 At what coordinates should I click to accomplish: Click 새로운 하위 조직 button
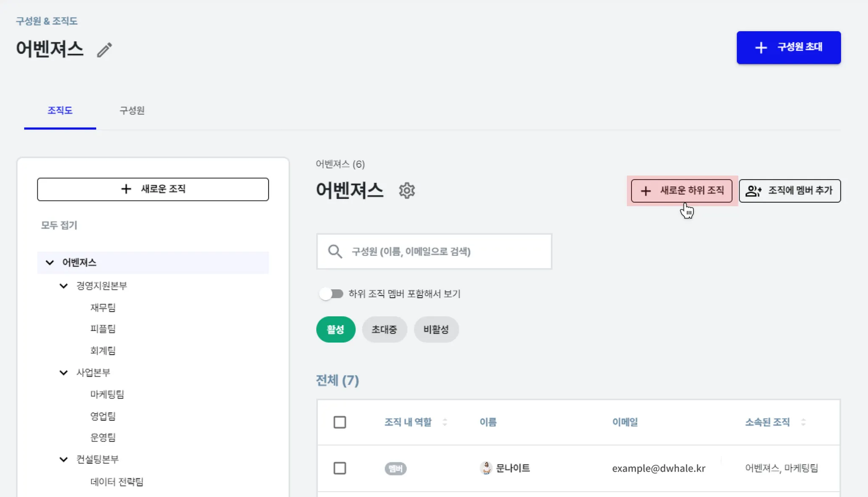click(682, 191)
